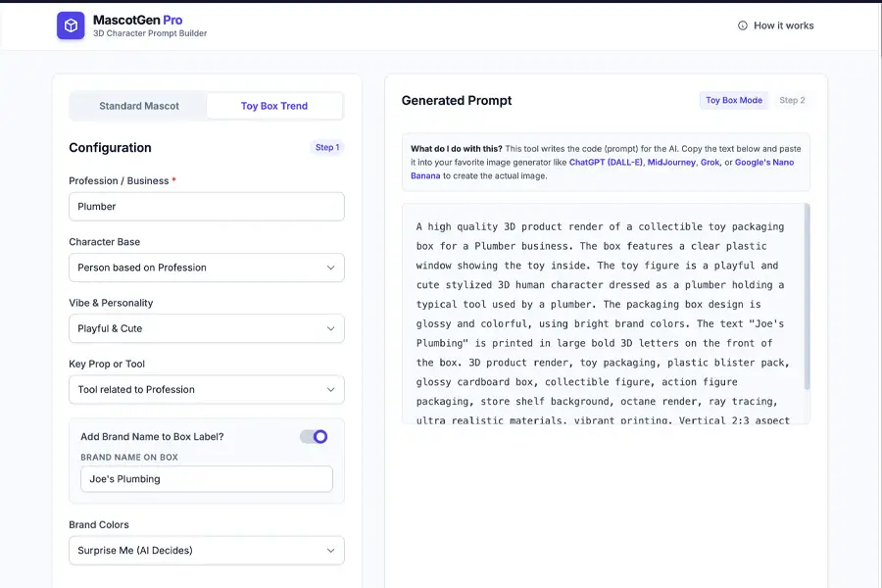This screenshot has height=588, width=882.
Task: Open the How it works link
Action: pyautogui.click(x=783, y=25)
